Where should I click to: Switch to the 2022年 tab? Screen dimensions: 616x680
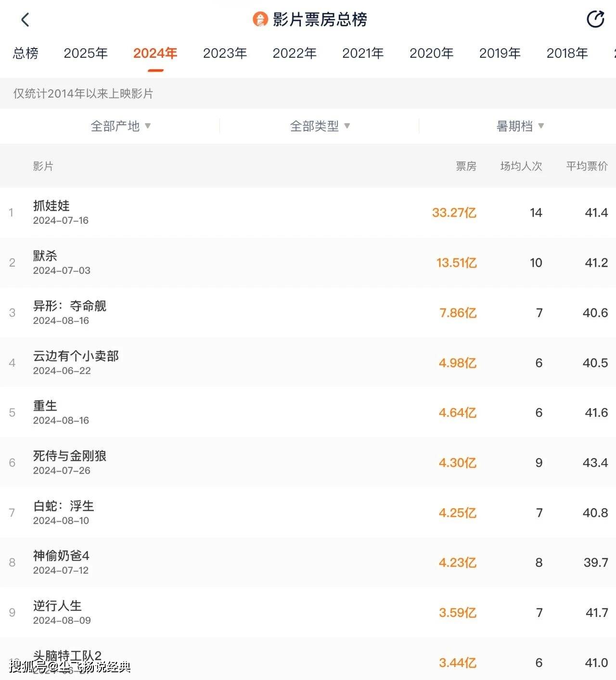pyautogui.click(x=295, y=53)
